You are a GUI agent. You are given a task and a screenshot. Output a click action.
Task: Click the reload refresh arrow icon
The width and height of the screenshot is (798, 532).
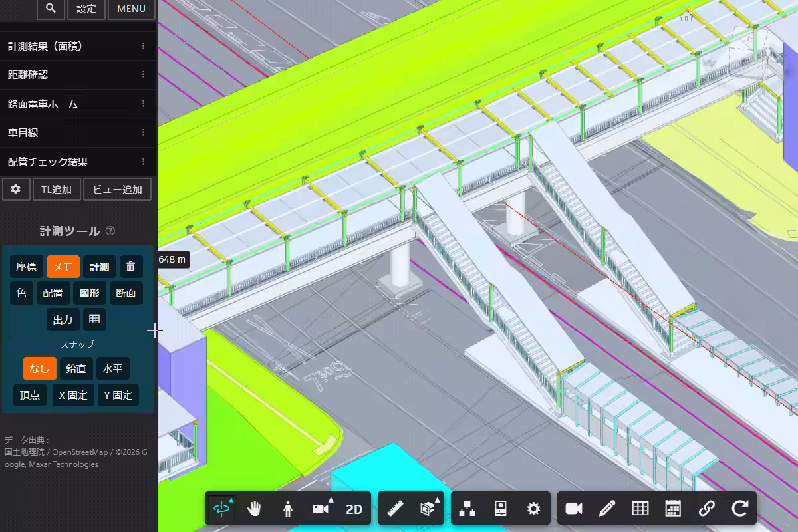click(x=739, y=509)
